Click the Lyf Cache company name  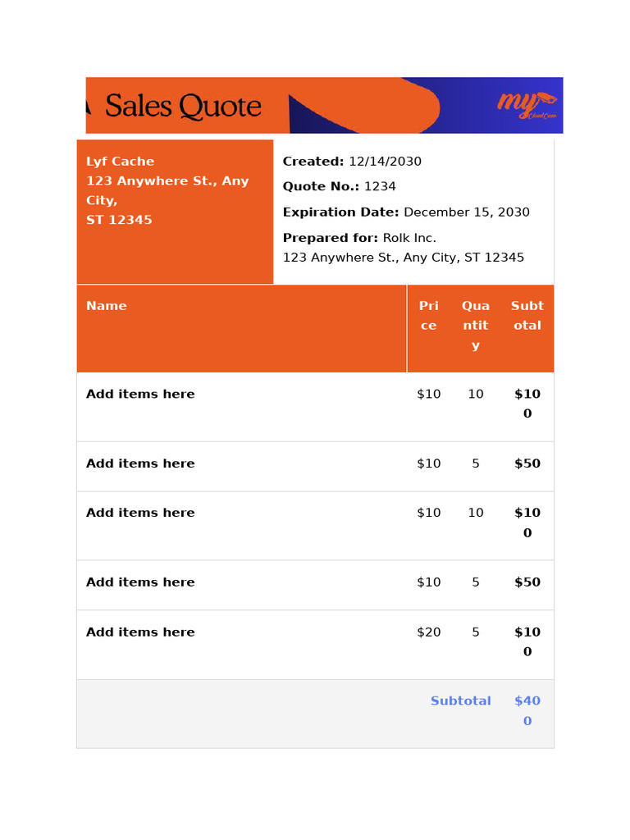(x=120, y=162)
